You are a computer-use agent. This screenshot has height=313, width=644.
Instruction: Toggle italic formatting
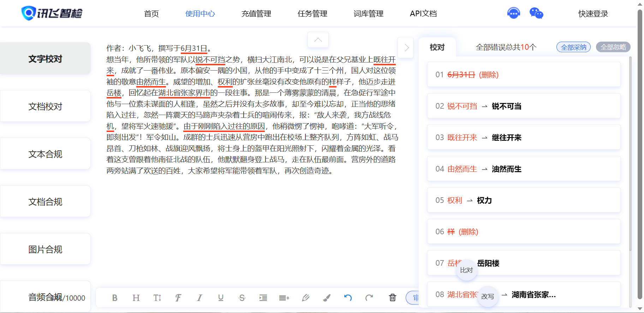click(199, 298)
